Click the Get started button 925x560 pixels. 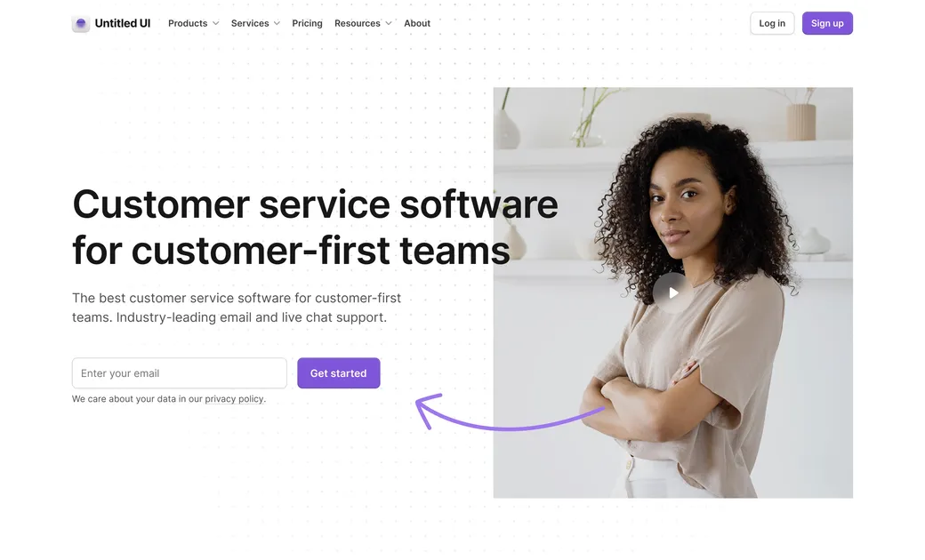tap(339, 373)
